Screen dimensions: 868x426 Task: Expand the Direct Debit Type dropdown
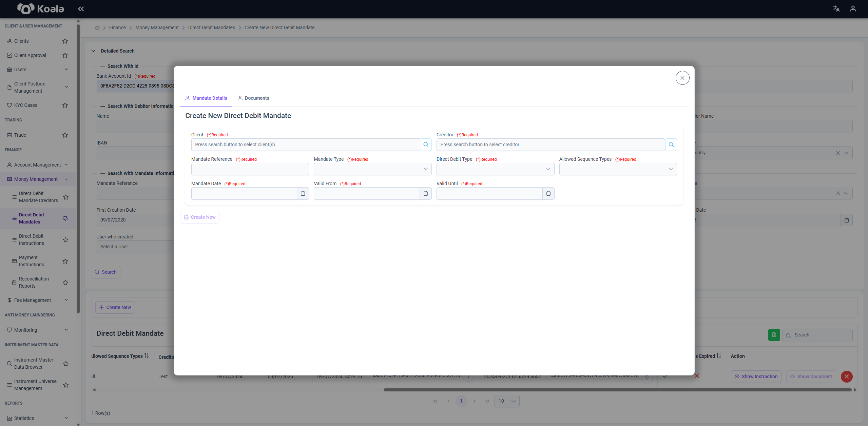click(x=495, y=169)
